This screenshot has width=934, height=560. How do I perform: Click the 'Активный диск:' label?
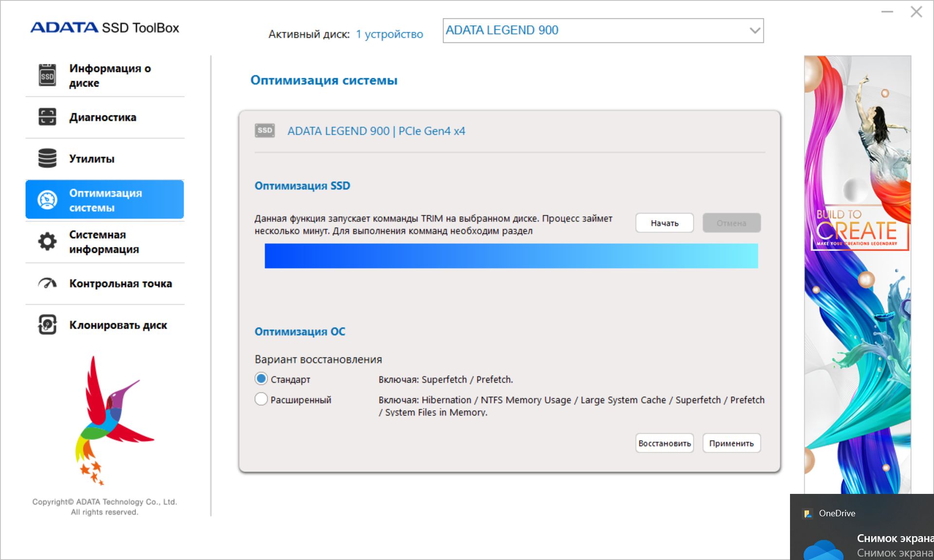(309, 34)
